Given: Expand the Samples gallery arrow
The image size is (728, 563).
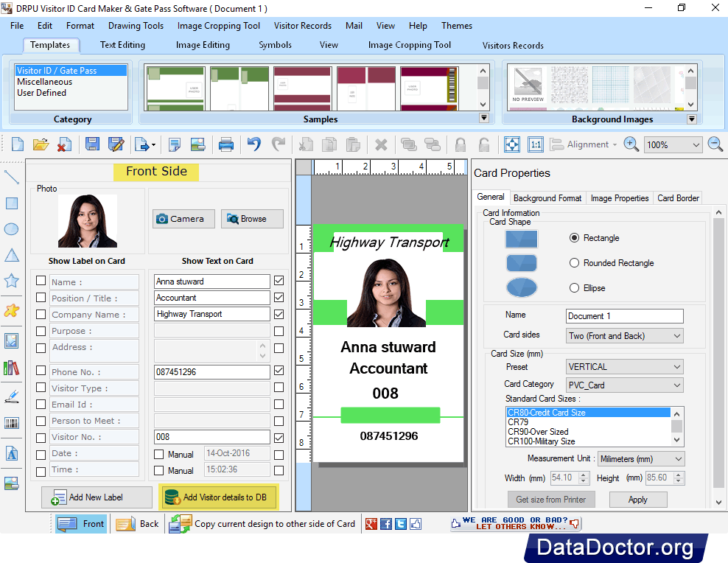Looking at the screenshot, I should coord(484,118).
